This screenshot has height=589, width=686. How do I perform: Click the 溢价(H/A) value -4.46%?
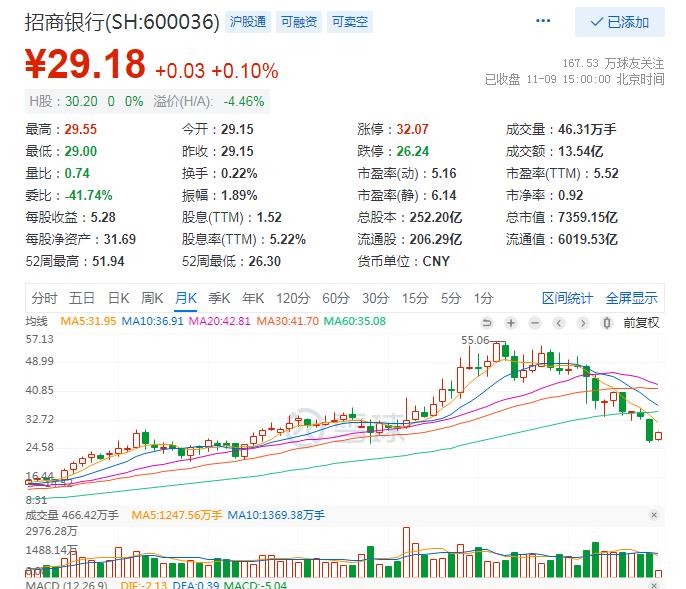pyautogui.click(x=244, y=102)
